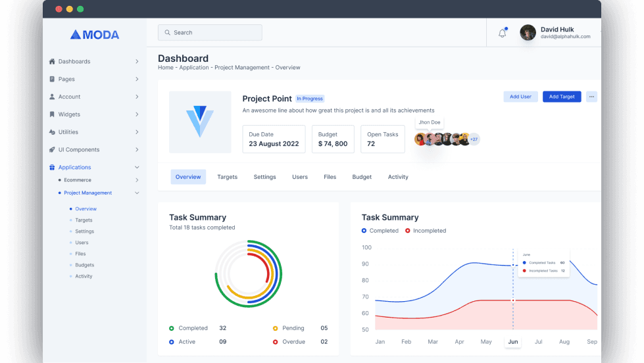Open the Budget tab
644x363 pixels.
362,177
